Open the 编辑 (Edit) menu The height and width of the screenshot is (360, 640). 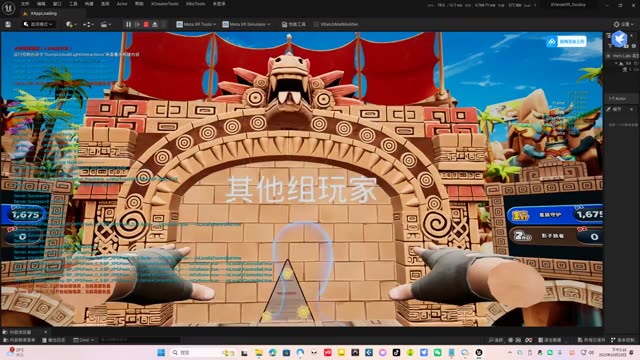41,4
